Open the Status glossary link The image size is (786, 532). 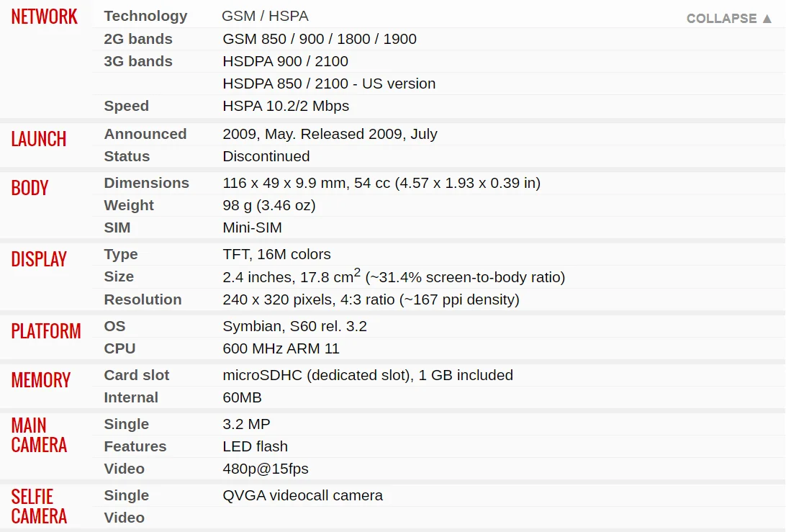[127, 156]
